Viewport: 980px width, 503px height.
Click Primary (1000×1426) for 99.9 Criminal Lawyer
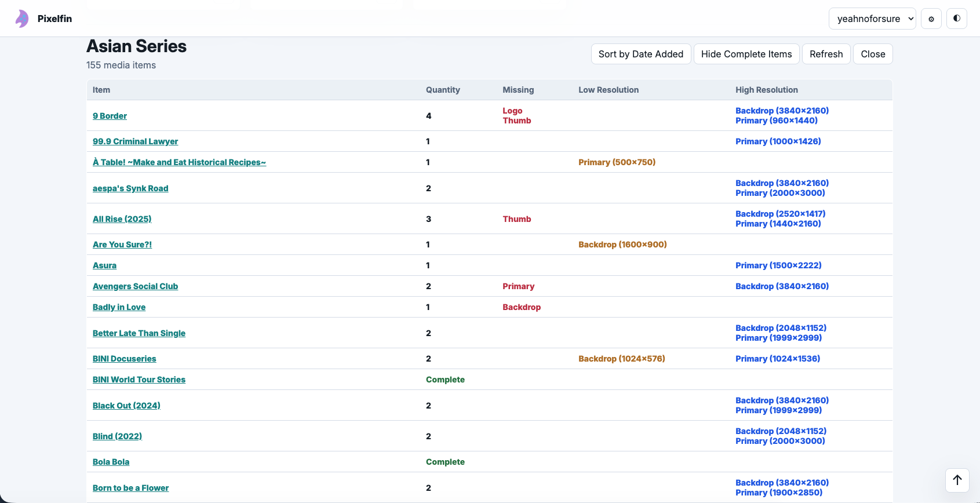tap(778, 141)
